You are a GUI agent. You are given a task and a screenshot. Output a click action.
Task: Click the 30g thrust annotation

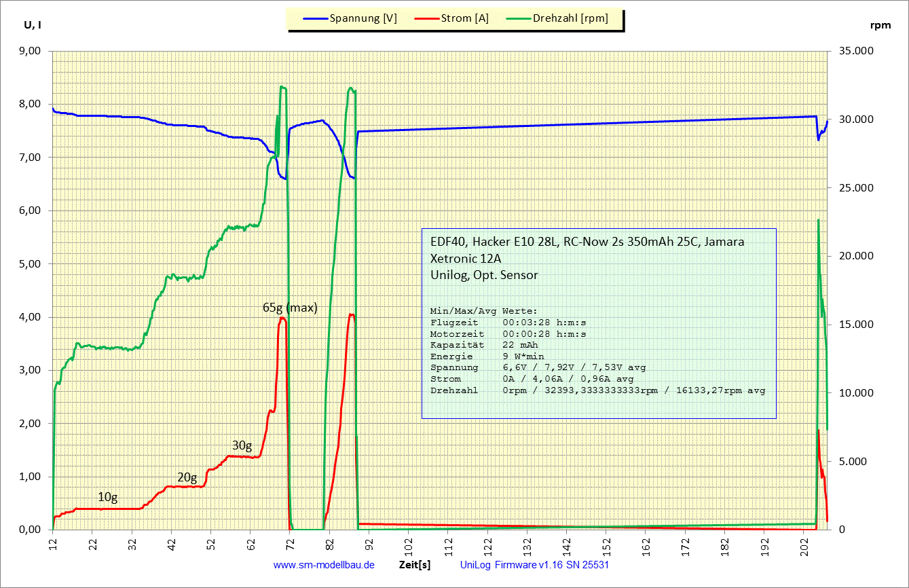pyautogui.click(x=242, y=445)
